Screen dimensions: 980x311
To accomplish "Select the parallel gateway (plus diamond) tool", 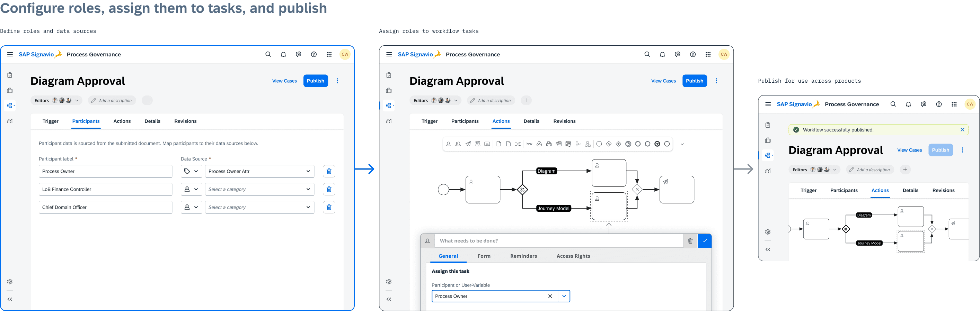I will click(618, 144).
